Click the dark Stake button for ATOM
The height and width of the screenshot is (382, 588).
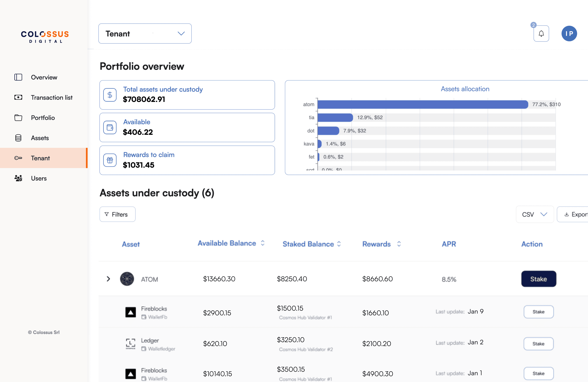pyautogui.click(x=538, y=279)
